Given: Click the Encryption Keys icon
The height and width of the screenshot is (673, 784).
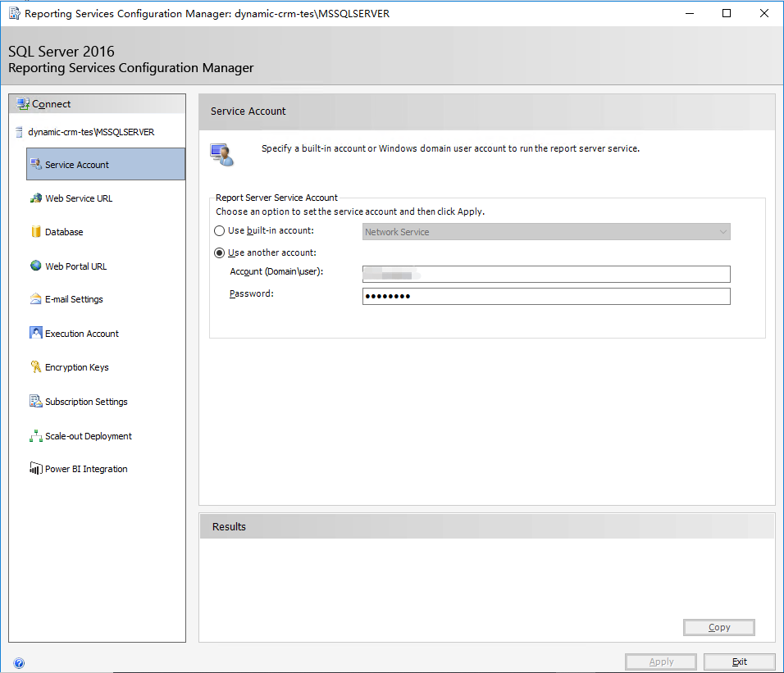Looking at the screenshot, I should [x=36, y=366].
